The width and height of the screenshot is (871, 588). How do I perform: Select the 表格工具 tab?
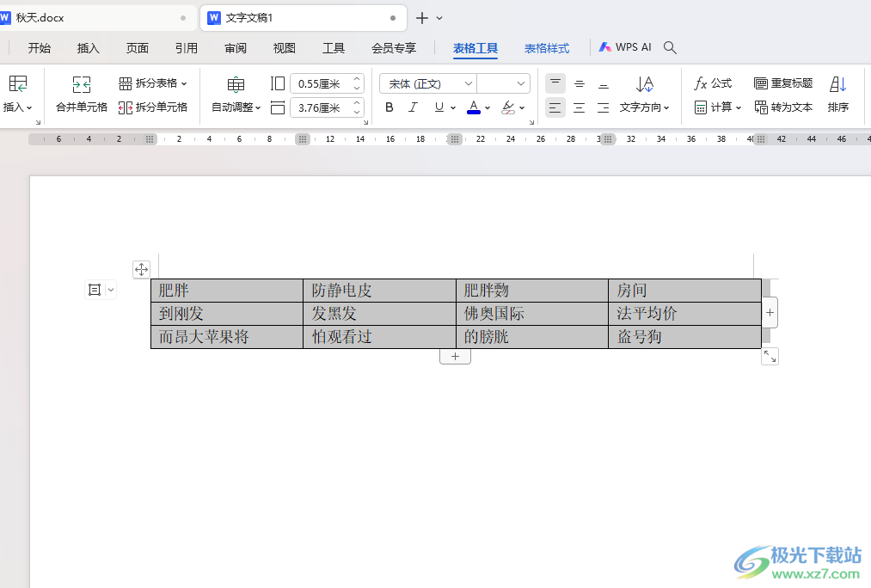point(475,48)
